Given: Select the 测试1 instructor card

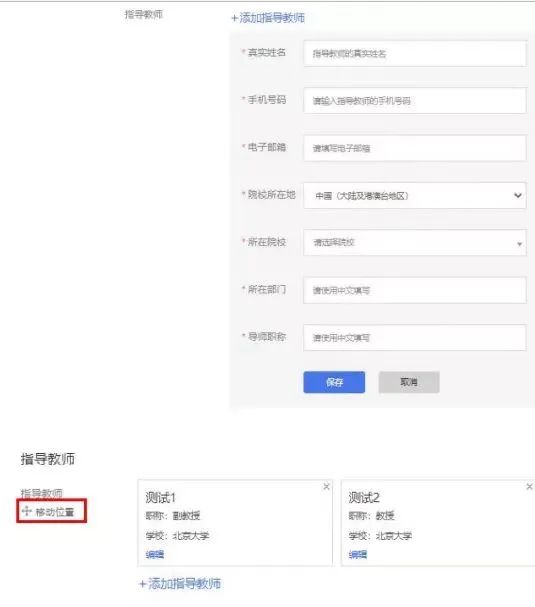Looking at the screenshot, I should pyautogui.click(x=235, y=523).
